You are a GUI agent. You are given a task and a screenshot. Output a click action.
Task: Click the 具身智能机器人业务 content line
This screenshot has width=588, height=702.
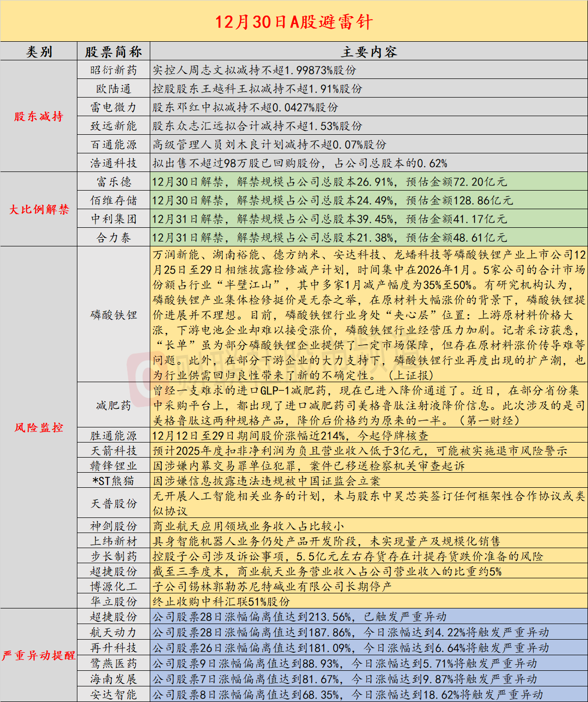(x=327, y=541)
